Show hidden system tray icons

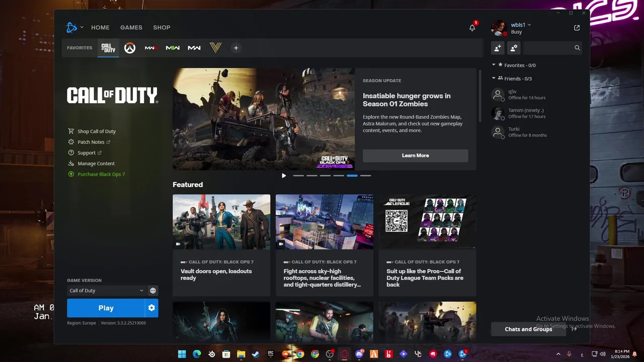point(558,354)
